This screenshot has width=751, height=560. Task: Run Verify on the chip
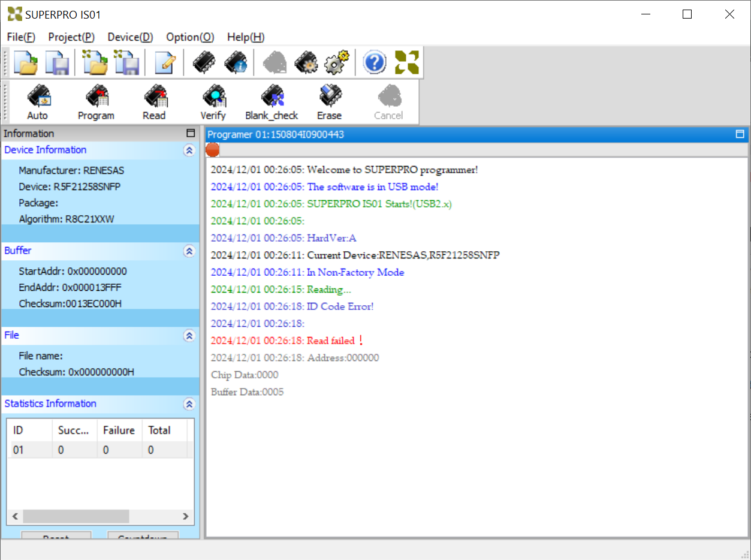(x=213, y=103)
